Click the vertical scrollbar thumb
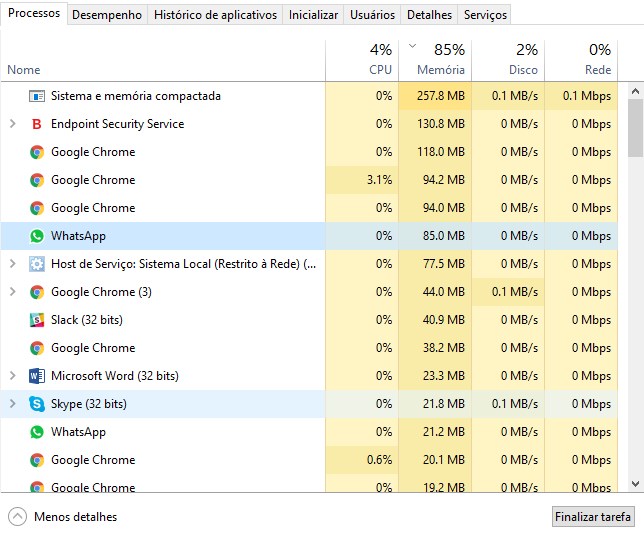 pos(635,128)
